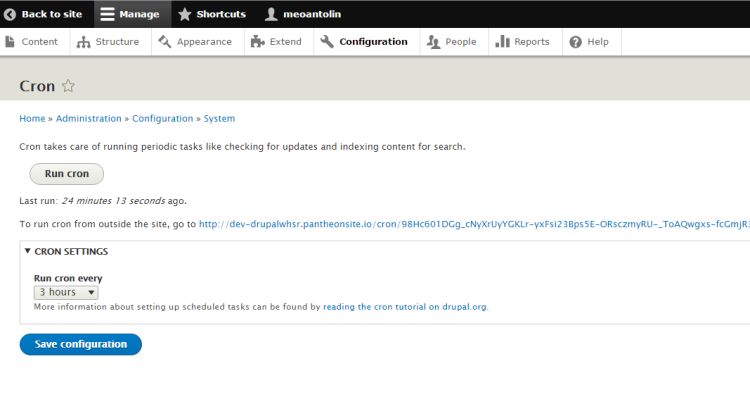This screenshot has width=750, height=399.
Task: Click the Shortcuts star icon
Action: point(185,14)
